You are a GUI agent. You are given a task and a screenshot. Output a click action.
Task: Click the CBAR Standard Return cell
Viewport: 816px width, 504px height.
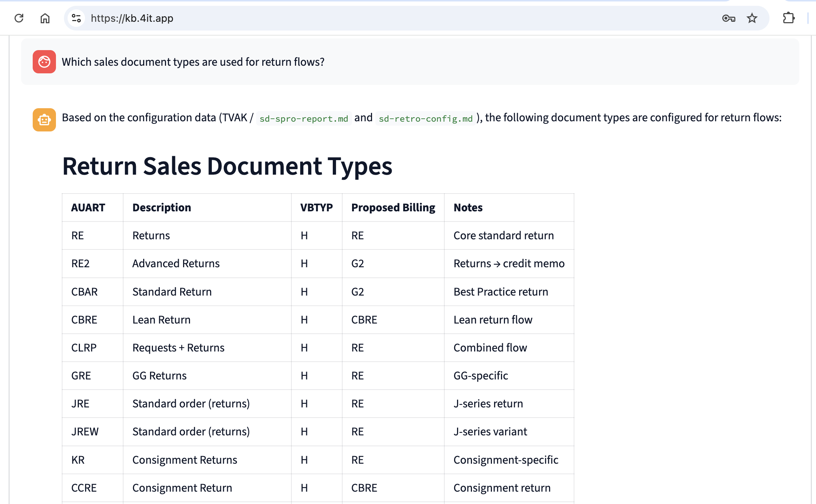(x=172, y=292)
